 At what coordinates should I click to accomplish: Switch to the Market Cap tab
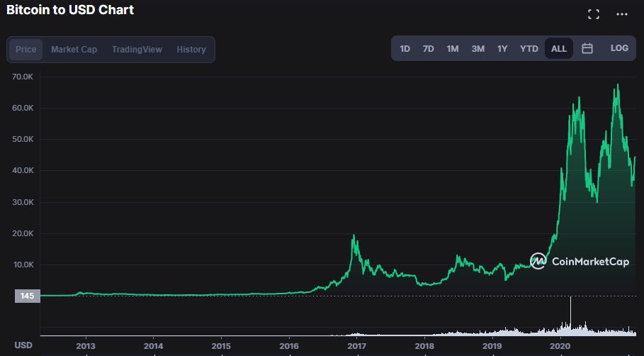[x=74, y=50]
